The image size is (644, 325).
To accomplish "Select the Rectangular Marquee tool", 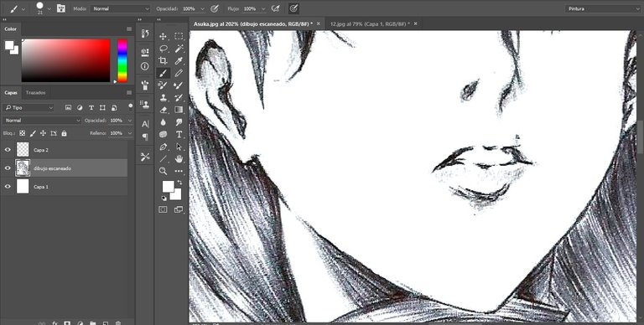I will 179,36.
